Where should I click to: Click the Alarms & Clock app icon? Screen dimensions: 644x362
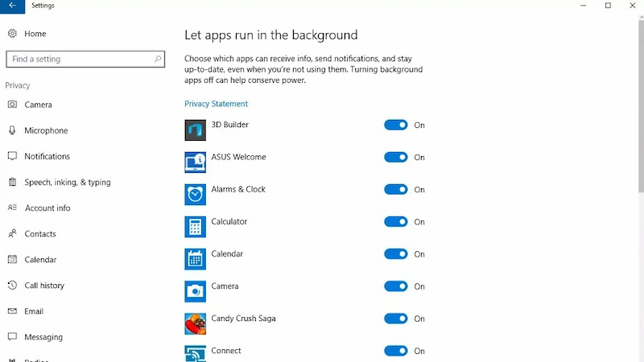pyautogui.click(x=195, y=194)
